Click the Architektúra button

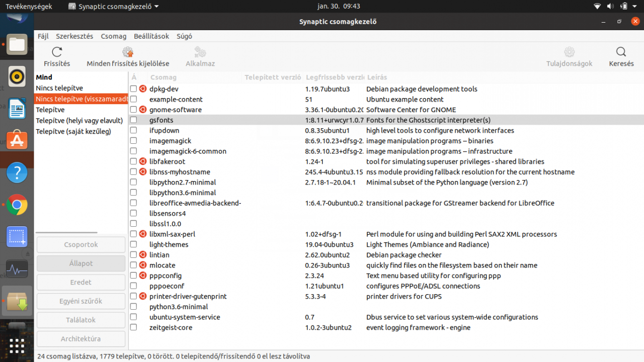pyautogui.click(x=81, y=339)
